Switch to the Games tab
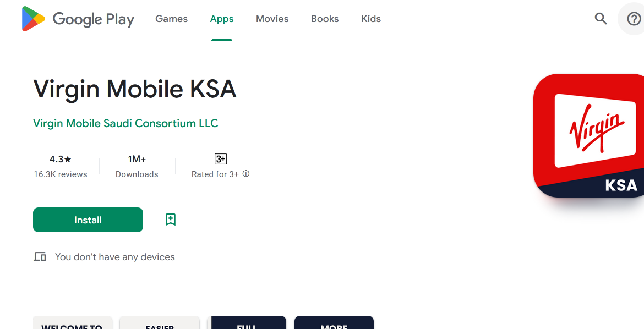The width and height of the screenshot is (644, 329). click(171, 19)
